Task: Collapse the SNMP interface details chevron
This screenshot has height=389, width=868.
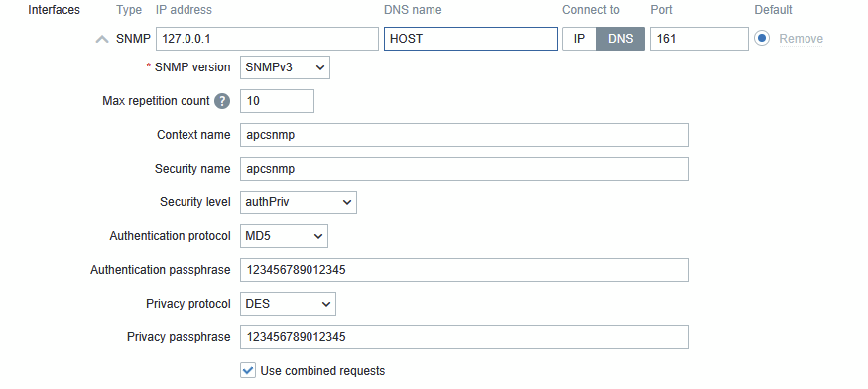Action: click(x=102, y=39)
